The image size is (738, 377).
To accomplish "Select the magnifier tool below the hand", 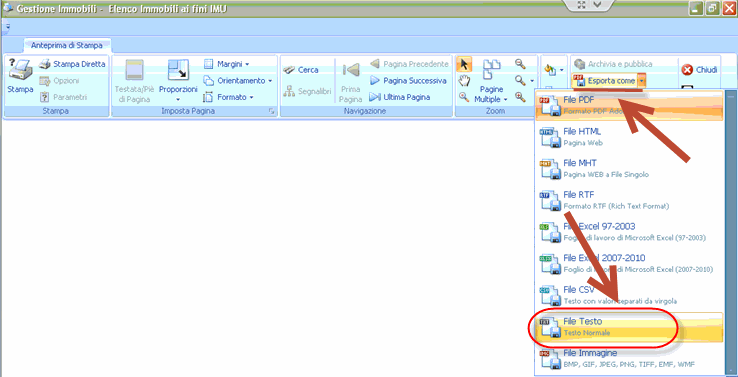I will tap(465, 97).
